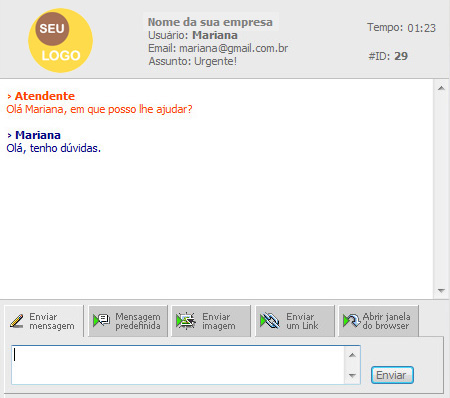The width and height of the screenshot is (450, 398).
Task: Click the Atendente name in chat
Action: (x=45, y=96)
